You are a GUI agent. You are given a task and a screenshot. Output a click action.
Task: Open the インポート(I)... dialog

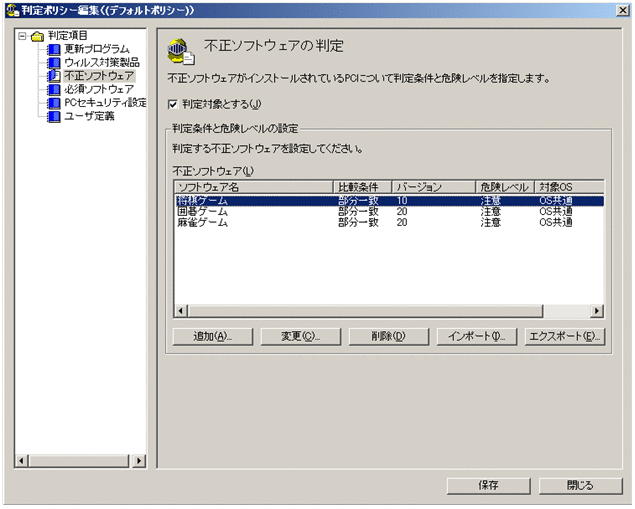point(476,336)
